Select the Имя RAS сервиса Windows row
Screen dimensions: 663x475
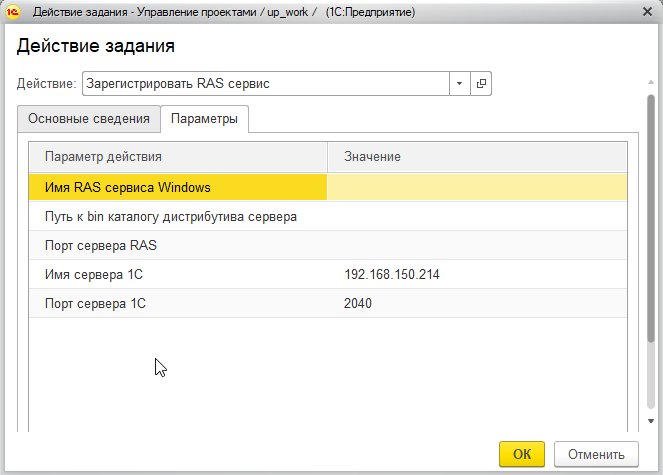tap(328, 187)
